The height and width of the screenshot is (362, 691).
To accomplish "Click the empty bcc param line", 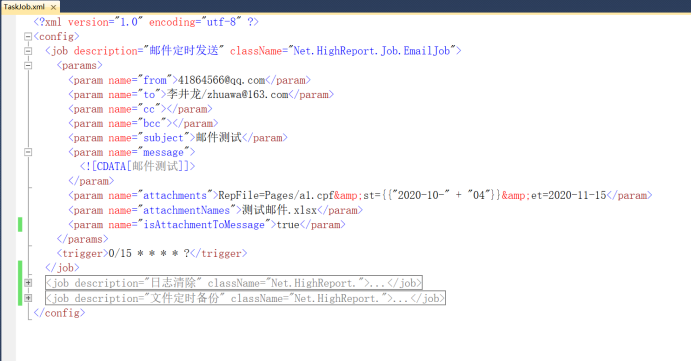I will point(143,123).
